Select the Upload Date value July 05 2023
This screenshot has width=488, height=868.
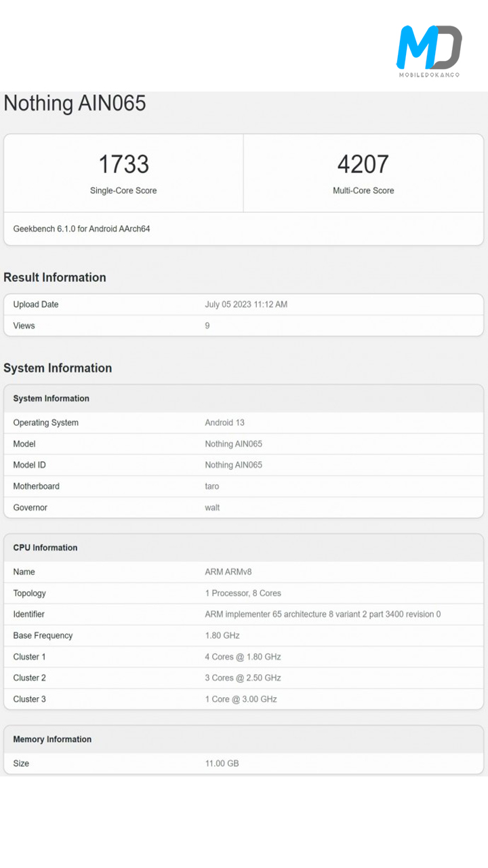pyautogui.click(x=246, y=304)
